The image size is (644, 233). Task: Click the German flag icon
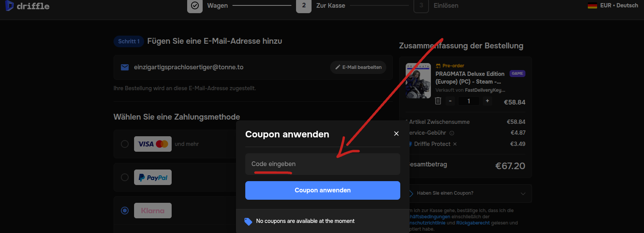pos(592,5)
